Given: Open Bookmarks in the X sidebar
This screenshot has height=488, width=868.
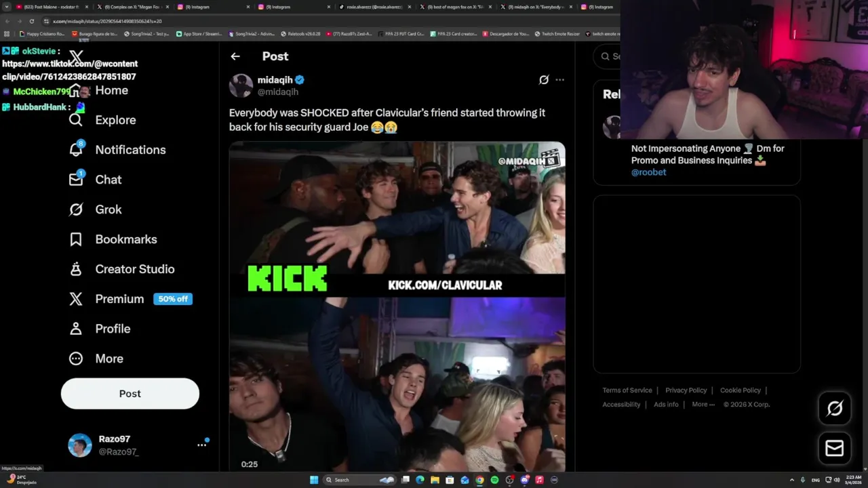Looking at the screenshot, I should pyautogui.click(x=113, y=239).
